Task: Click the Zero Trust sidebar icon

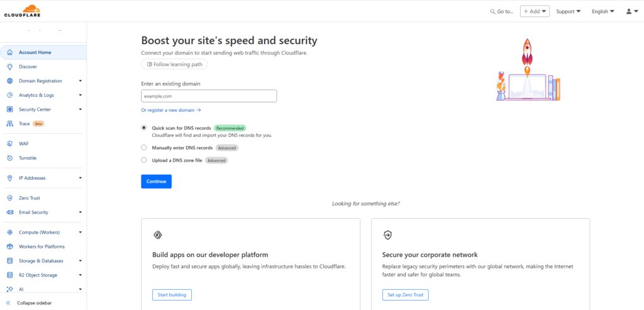Action: tap(9, 198)
